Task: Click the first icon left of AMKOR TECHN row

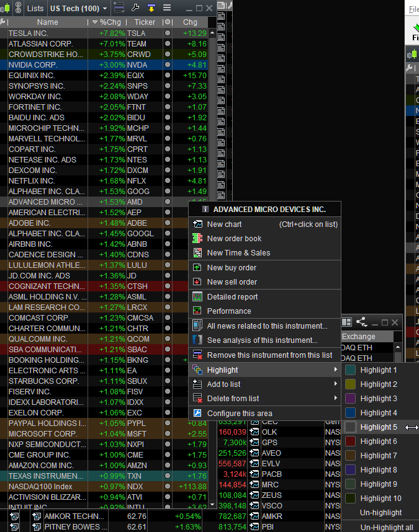Action: tap(14, 516)
